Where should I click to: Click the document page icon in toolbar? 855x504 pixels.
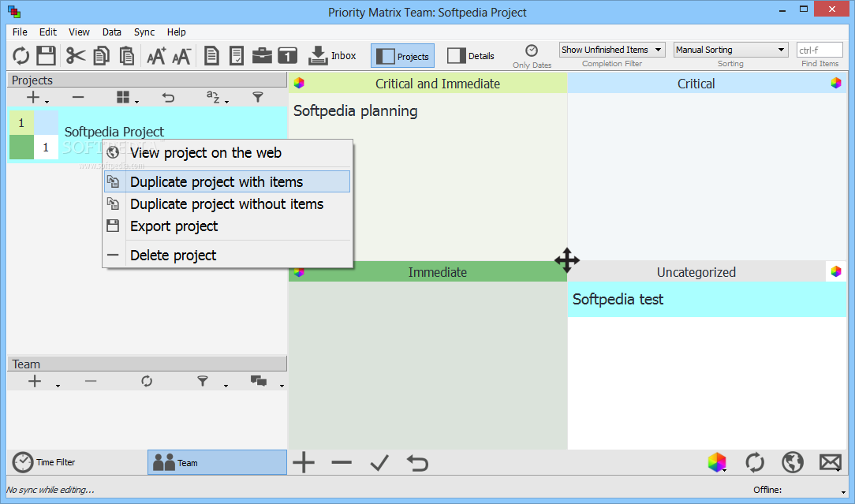click(211, 56)
